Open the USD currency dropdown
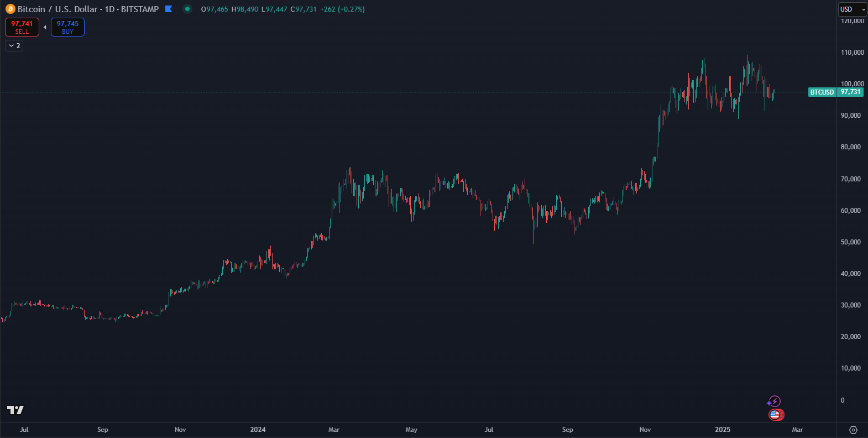 851,9
